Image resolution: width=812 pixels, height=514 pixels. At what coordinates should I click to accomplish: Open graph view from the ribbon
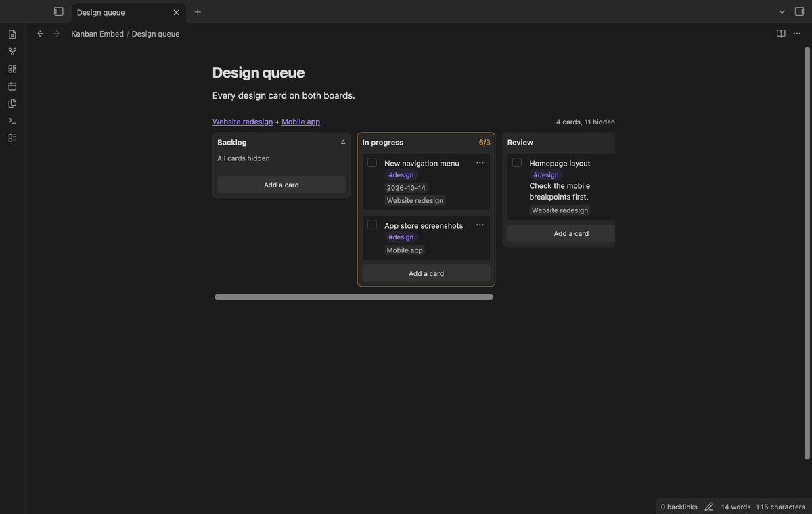12,51
